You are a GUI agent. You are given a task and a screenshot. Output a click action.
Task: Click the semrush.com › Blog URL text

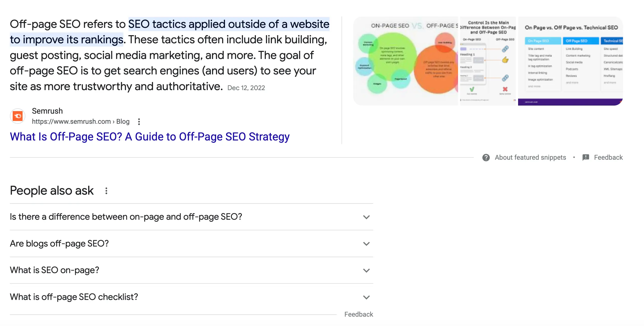pos(81,122)
